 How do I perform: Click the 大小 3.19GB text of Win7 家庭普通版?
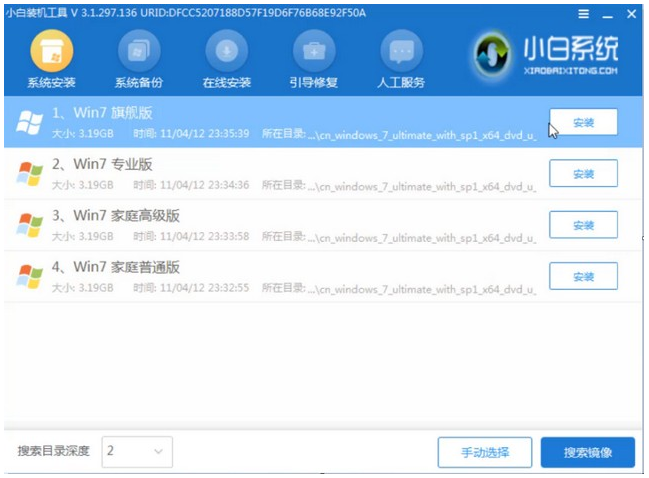pos(83,288)
